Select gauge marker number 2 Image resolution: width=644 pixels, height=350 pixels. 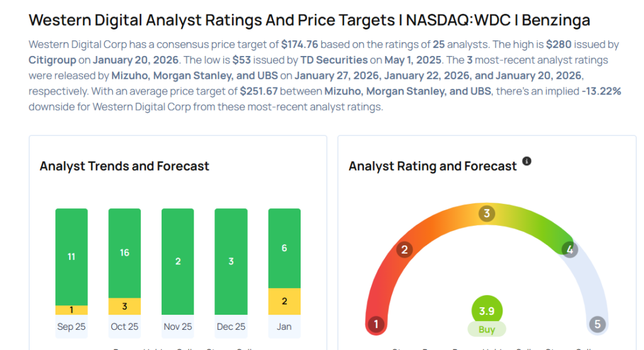pos(404,250)
